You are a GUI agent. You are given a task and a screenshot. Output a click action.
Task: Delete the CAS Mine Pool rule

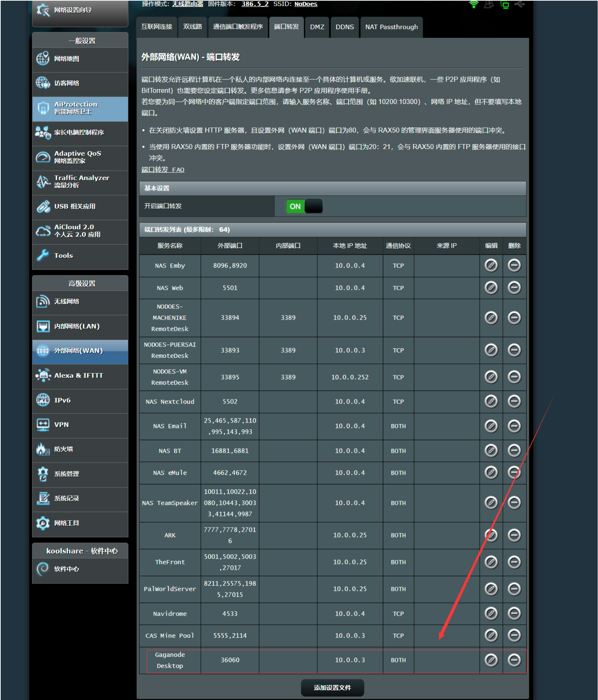coord(514,635)
